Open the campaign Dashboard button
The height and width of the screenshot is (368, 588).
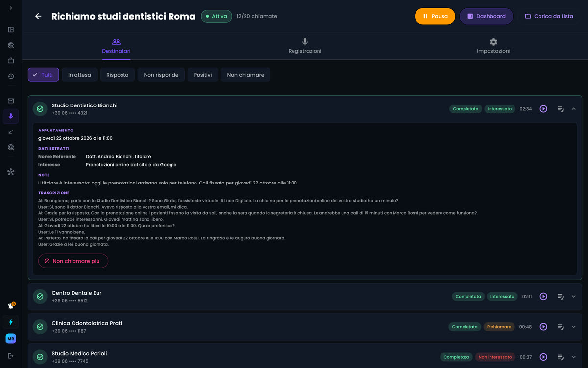pyautogui.click(x=486, y=16)
